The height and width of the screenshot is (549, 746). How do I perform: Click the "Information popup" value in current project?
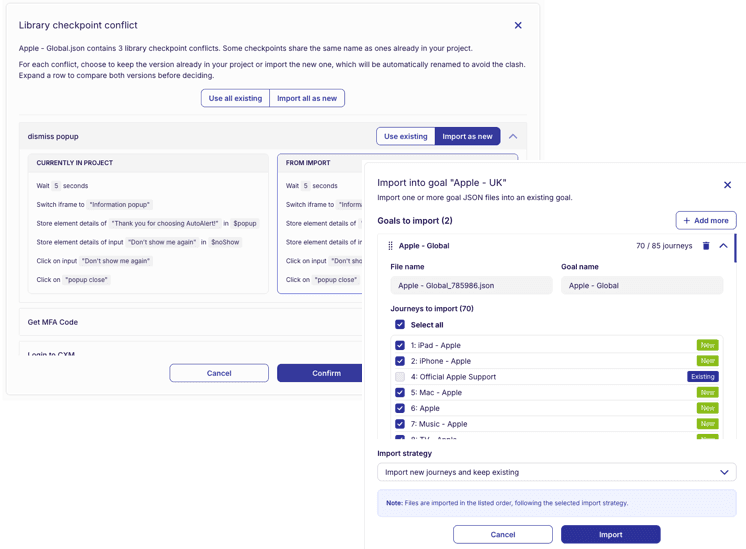[119, 205]
